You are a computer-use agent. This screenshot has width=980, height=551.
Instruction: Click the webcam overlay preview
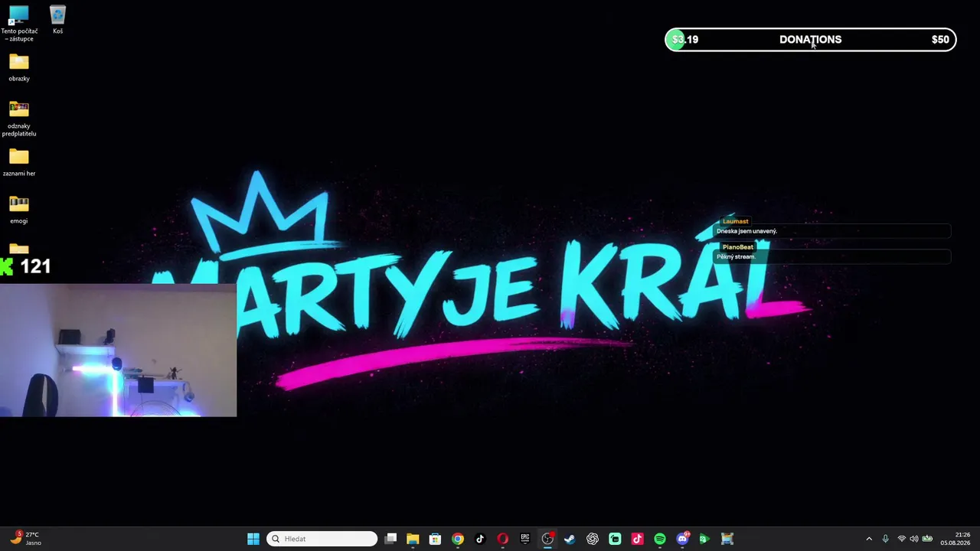(118, 350)
